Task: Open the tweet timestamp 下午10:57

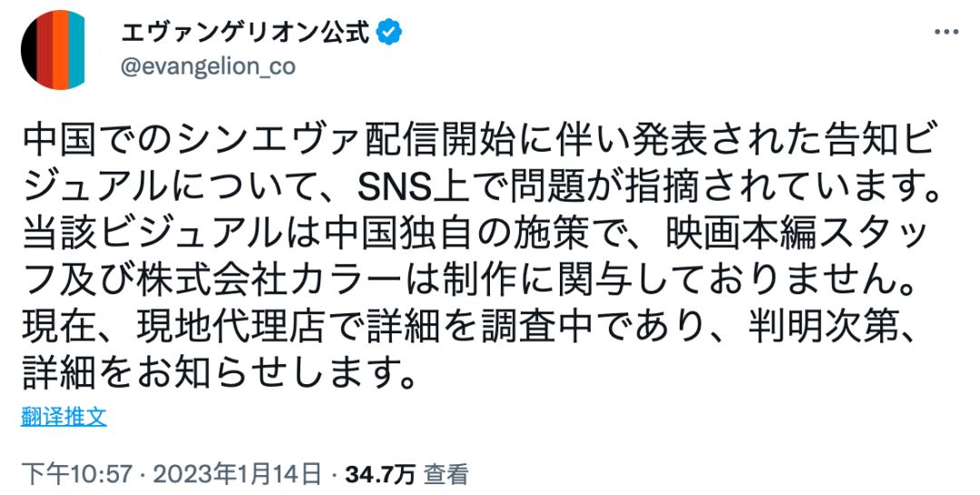Action: click(76, 472)
